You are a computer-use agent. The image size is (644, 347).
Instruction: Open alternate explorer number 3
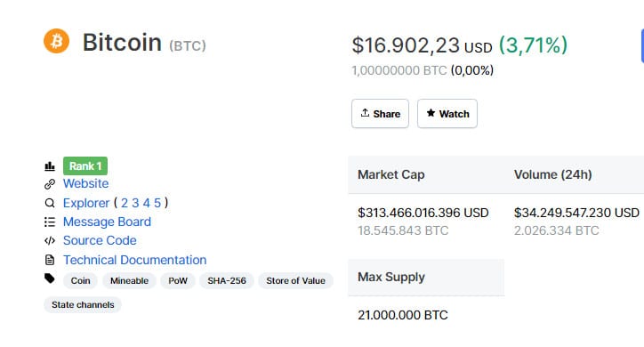[x=135, y=203]
